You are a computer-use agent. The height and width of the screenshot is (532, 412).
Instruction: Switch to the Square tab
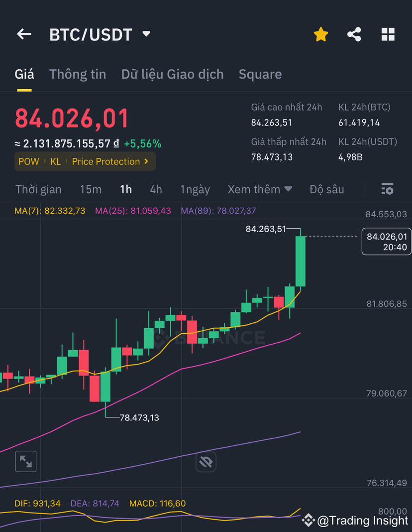point(260,74)
